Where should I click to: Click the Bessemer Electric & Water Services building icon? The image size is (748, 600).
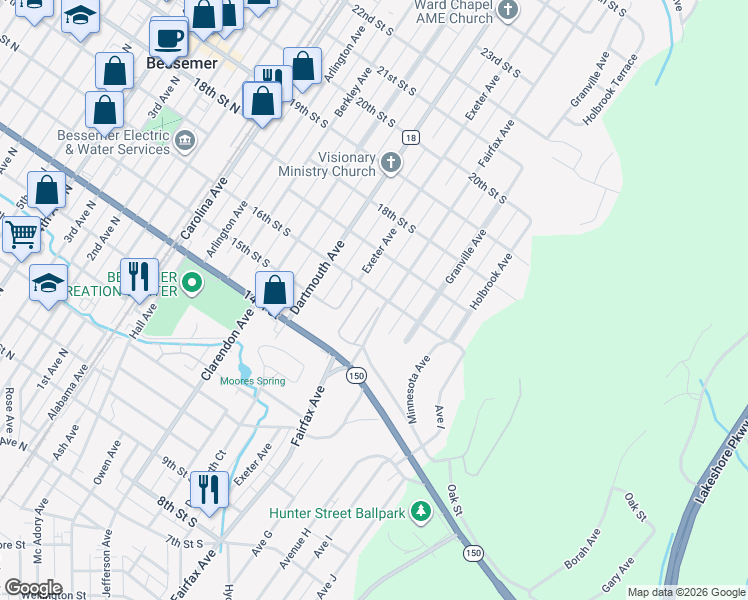click(185, 141)
